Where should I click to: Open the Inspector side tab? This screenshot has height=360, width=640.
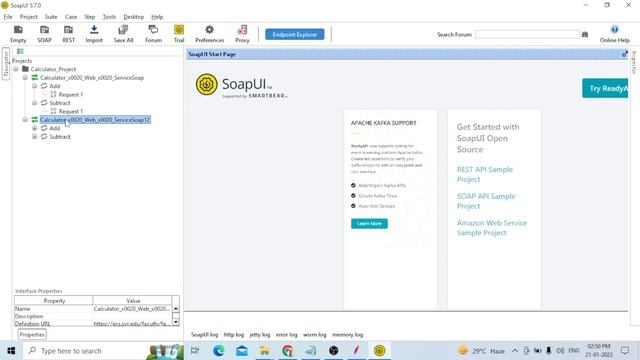point(634,62)
